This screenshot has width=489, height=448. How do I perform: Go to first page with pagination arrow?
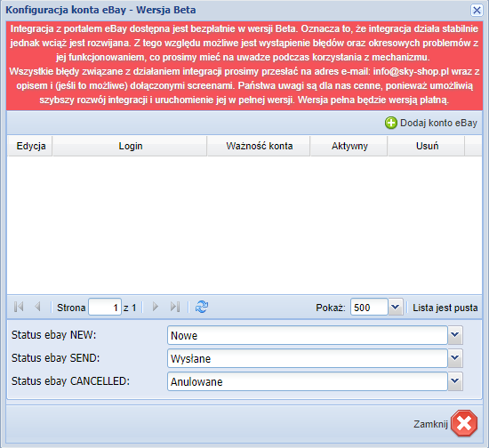pyautogui.click(x=19, y=307)
